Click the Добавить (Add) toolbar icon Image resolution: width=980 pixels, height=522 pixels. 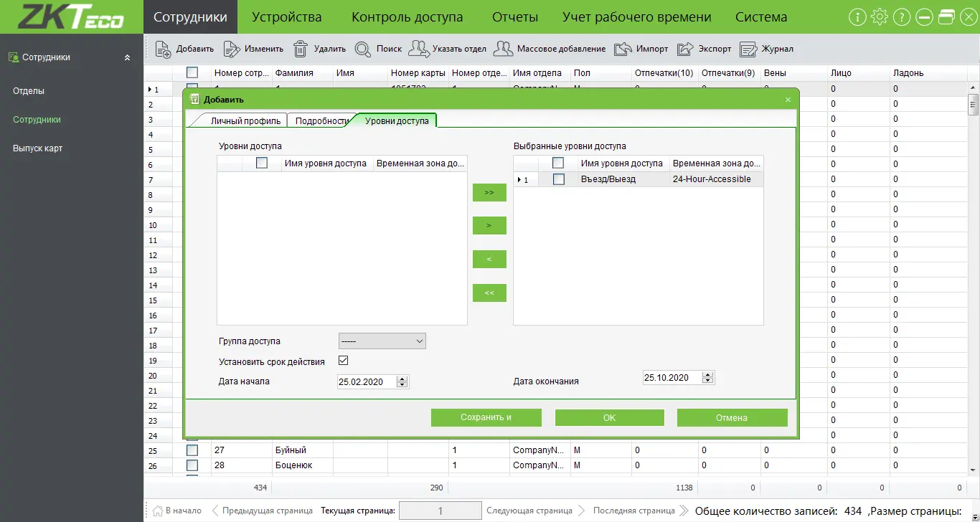point(163,49)
